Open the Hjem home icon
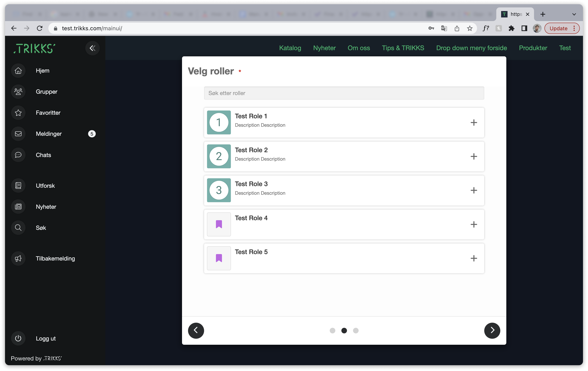This screenshot has width=588, height=371. [18, 71]
